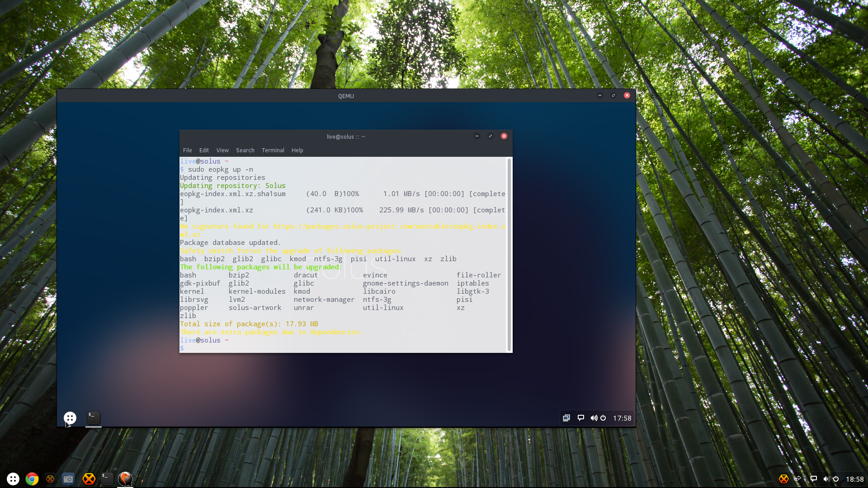Open the terminal Help menu
Image resolution: width=868 pixels, height=488 pixels.
(x=297, y=150)
